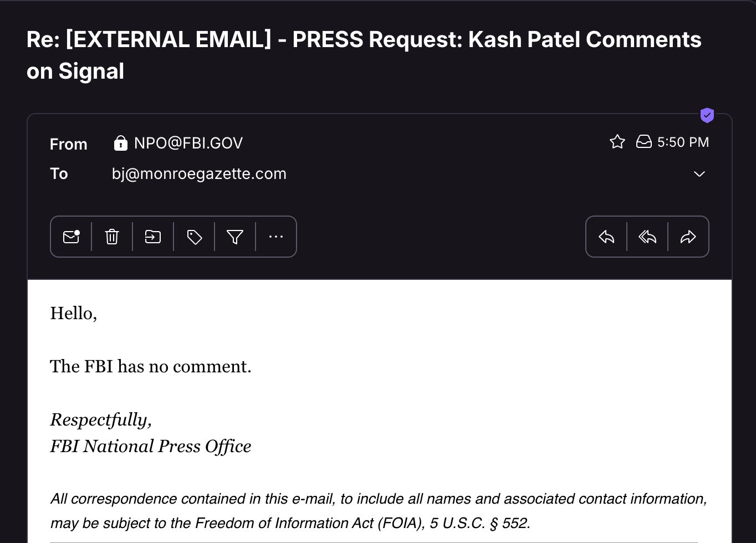Forward this email

click(688, 237)
